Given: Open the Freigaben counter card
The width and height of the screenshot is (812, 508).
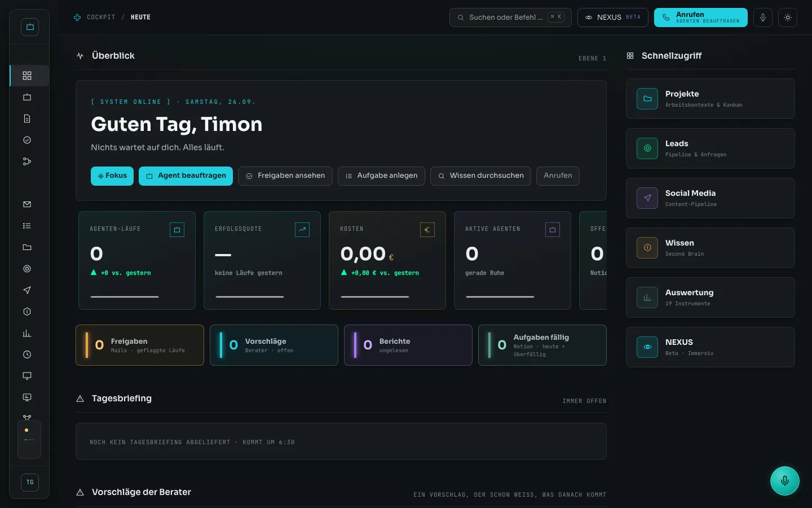Looking at the screenshot, I should (140, 345).
